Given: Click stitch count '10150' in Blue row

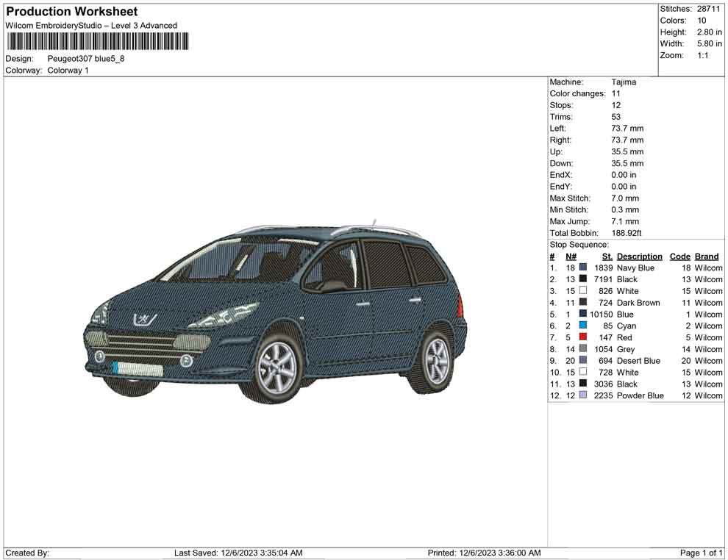Looking at the screenshot, I should [602, 314].
